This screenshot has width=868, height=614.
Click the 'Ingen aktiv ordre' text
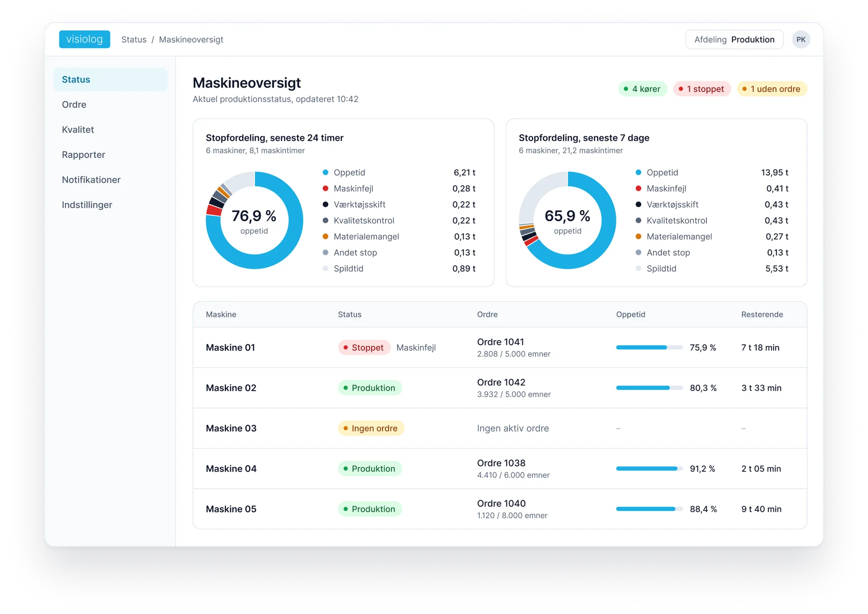[513, 428]
